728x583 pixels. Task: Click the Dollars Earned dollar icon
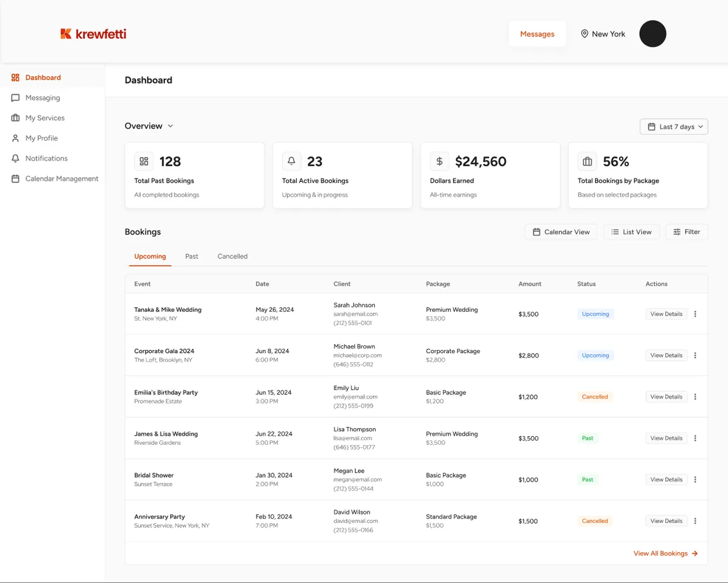click(x=439, y=161)
